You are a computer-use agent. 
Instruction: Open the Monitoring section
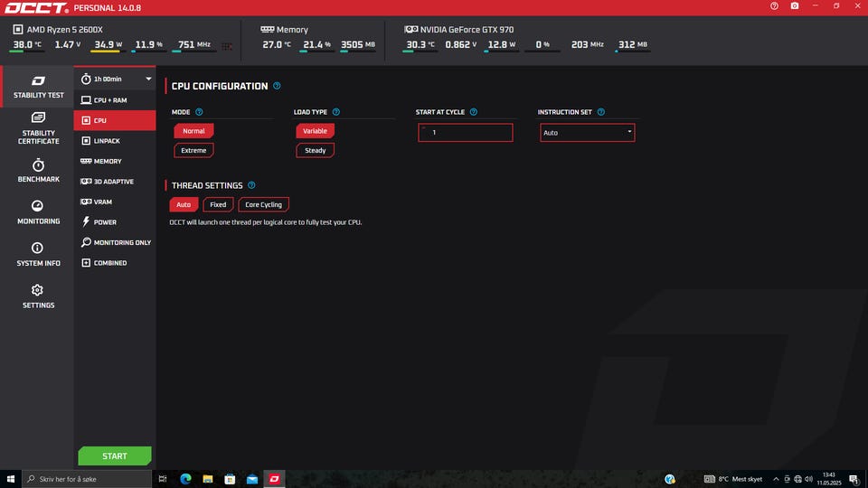click(x=38, y=213)
